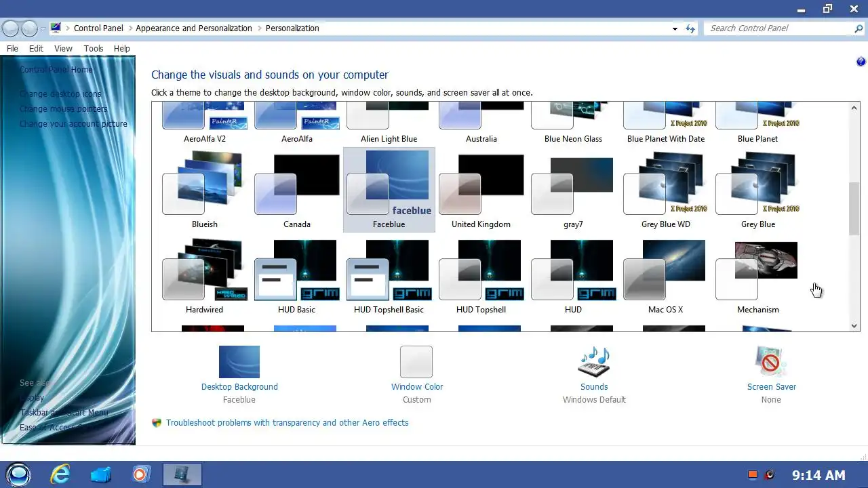The image size is (868, 488).
Task: Open the Window Color swatch
Action: (x=416, y=362)
